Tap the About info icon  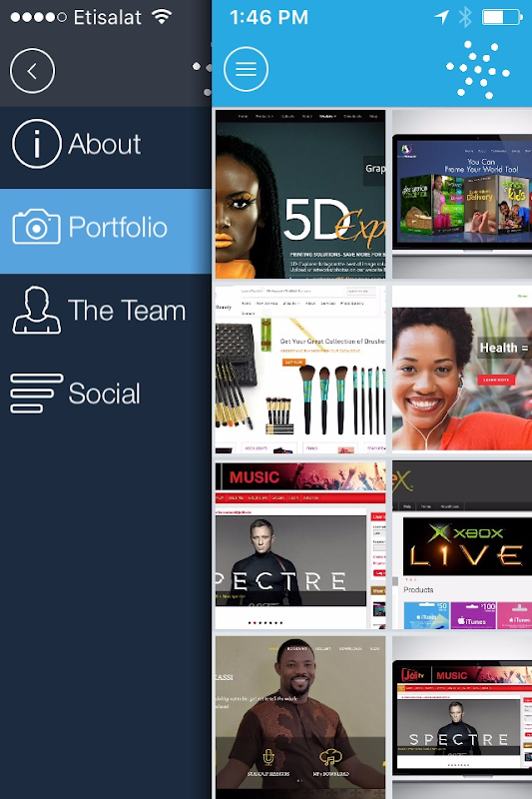(x=37, y=144)
